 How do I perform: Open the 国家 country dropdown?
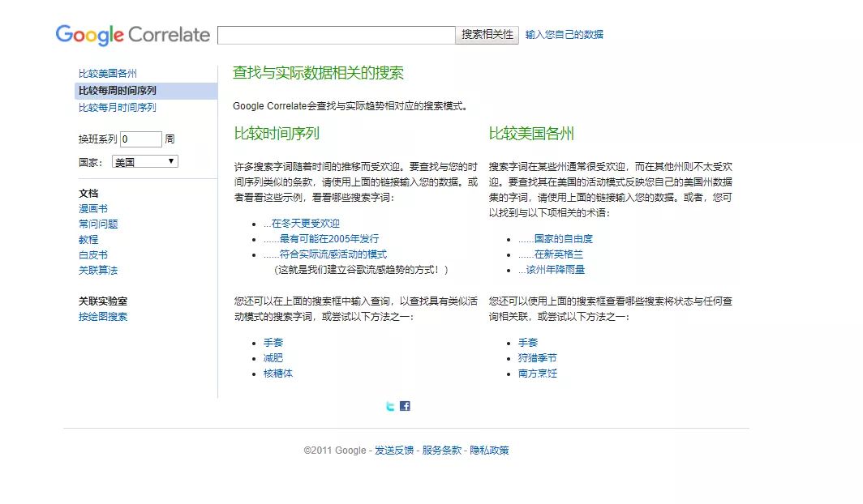[x=144, y=160]
